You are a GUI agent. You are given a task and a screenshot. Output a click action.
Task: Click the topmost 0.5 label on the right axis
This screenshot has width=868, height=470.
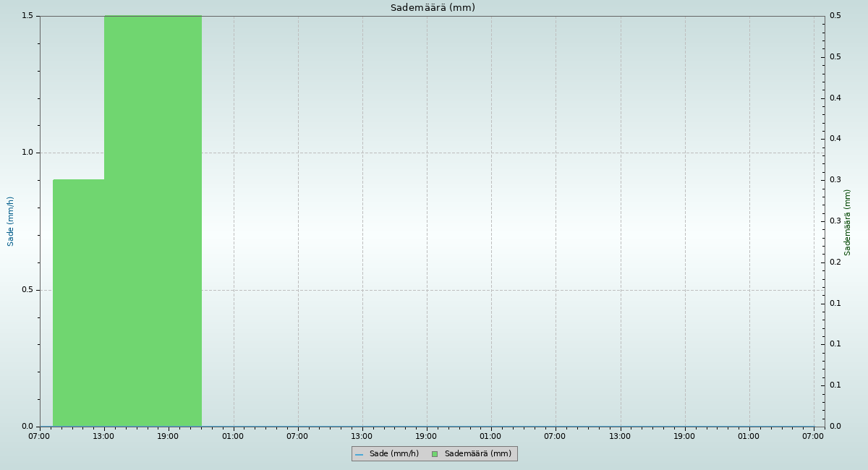pyautogui.click(x=835, y=16)
